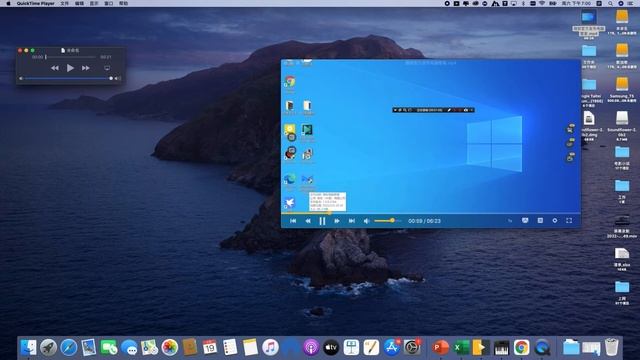Open the piano keyboard app in Dock
Viewport: 640px width, 360px height.
(501, 347)
